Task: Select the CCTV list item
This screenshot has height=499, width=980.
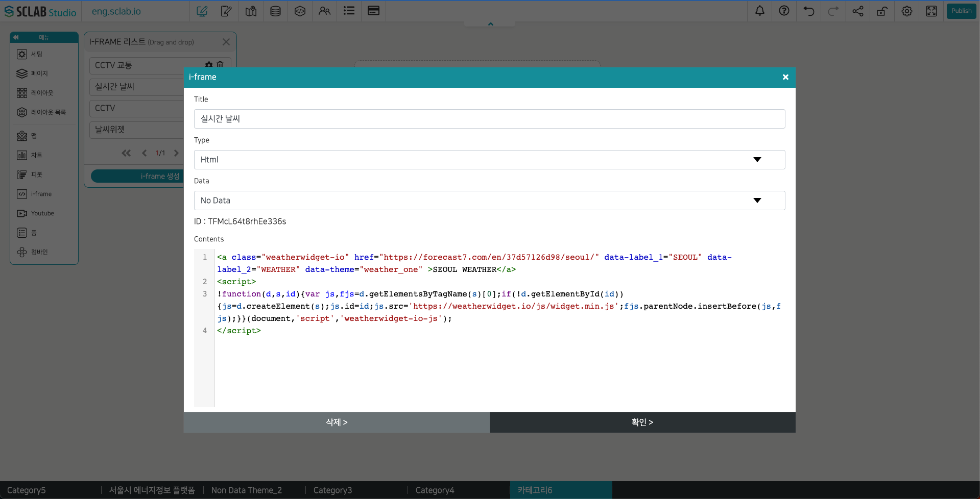Action: coord(136,108)
